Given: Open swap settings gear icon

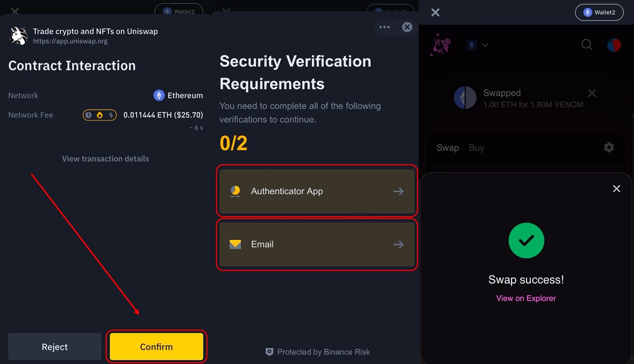Looking at the screenshot, I should [x=609, y=147].
